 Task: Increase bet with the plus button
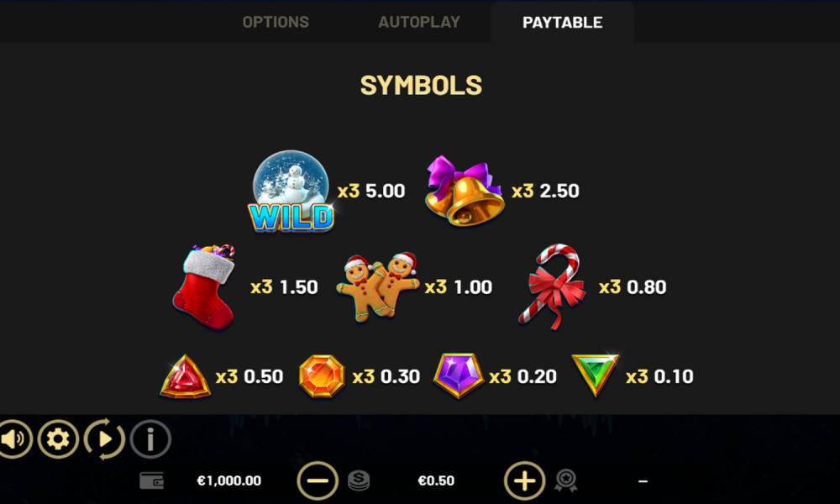[524, 481]
